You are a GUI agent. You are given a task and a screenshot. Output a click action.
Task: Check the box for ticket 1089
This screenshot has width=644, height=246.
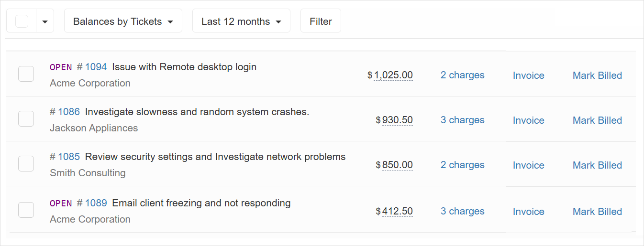26,210
